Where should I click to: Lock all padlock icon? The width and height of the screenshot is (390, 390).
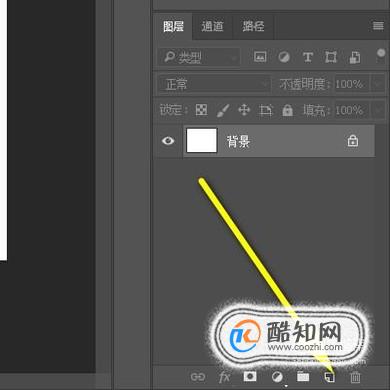pos(287,110)
